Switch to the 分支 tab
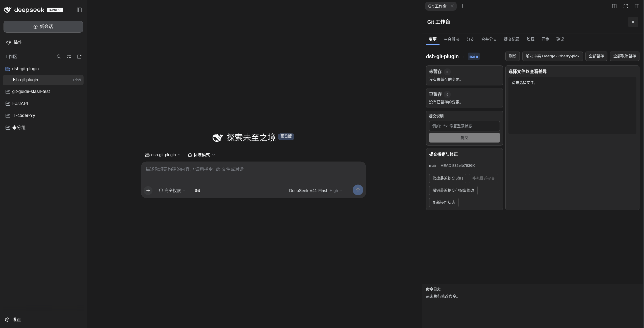The width and height of the screenshot is (644, 328). click(470, 39)
